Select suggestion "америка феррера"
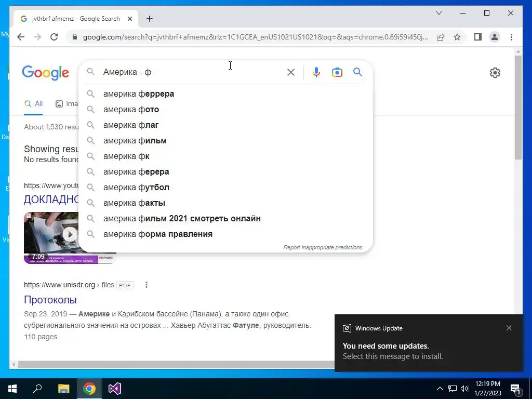 225,94
